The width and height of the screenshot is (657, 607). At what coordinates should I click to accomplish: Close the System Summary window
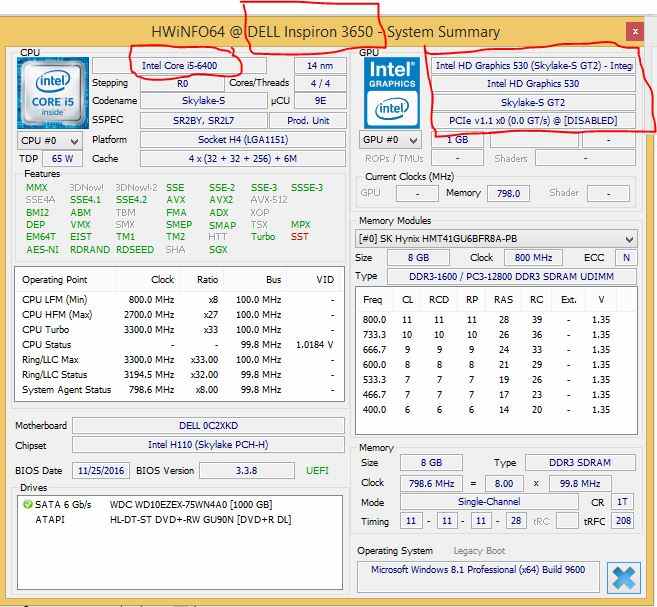(635, 32)
